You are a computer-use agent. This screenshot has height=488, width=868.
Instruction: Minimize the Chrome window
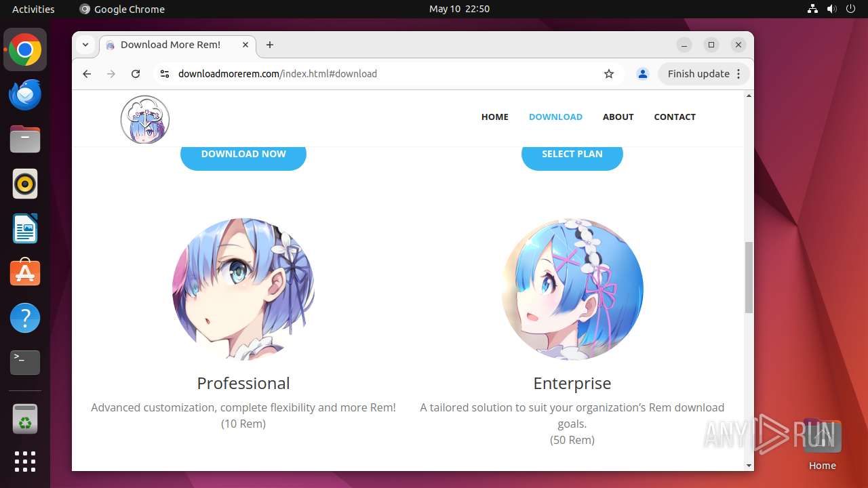[684, 45]
